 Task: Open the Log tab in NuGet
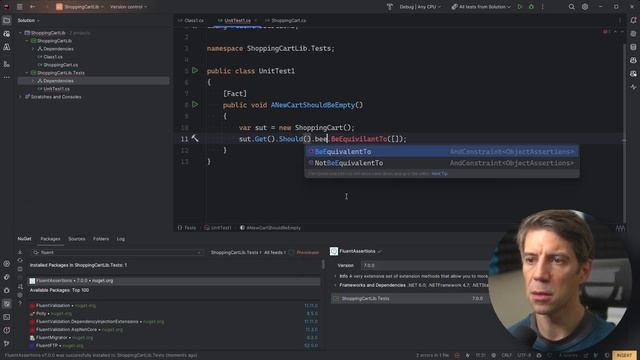[x=121, y=239]
